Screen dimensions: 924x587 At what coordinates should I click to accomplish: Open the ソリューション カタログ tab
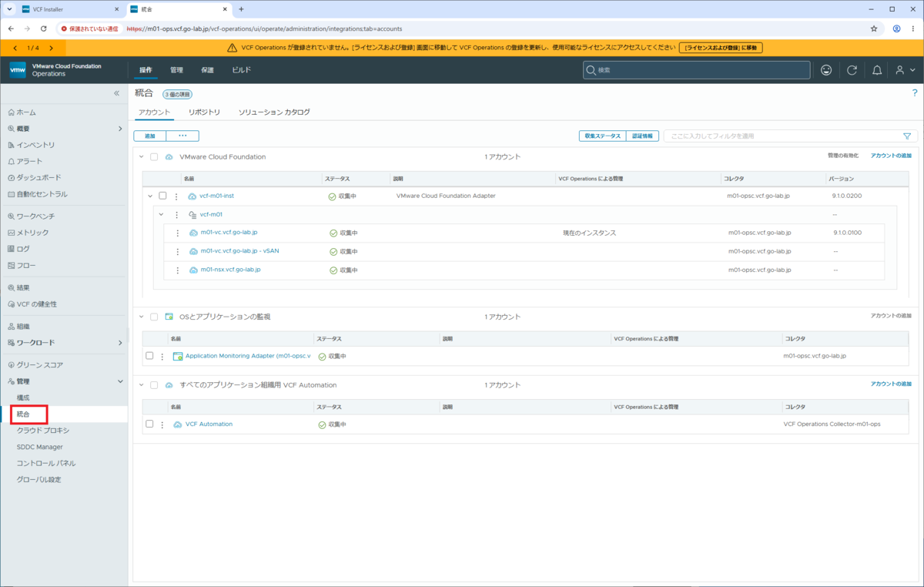(x=274, y=112)
